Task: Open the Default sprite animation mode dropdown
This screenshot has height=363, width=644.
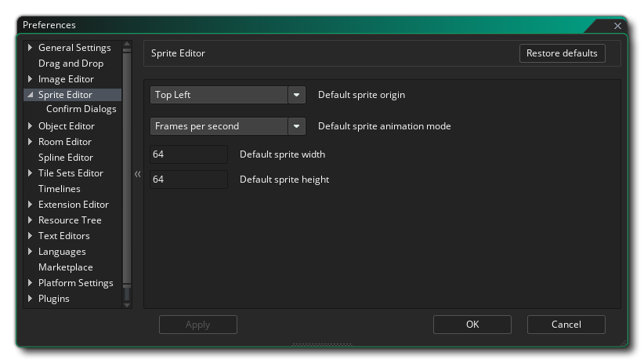Action: pos(296,126)
